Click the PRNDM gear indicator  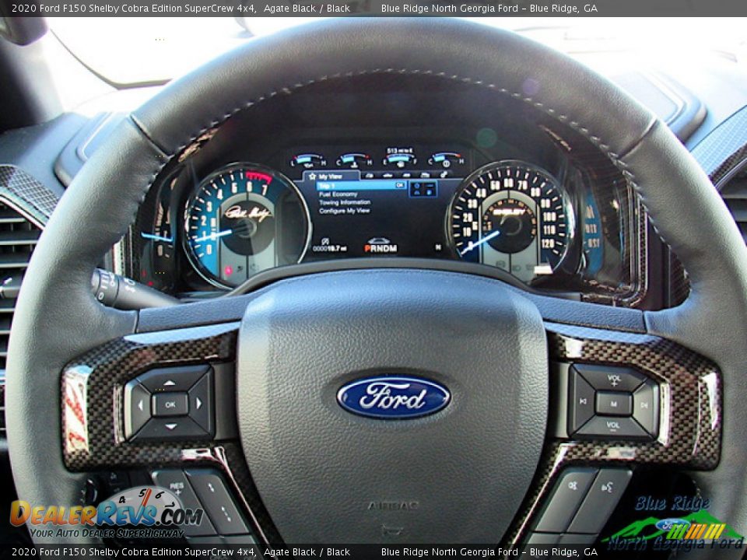coord(381,249)
